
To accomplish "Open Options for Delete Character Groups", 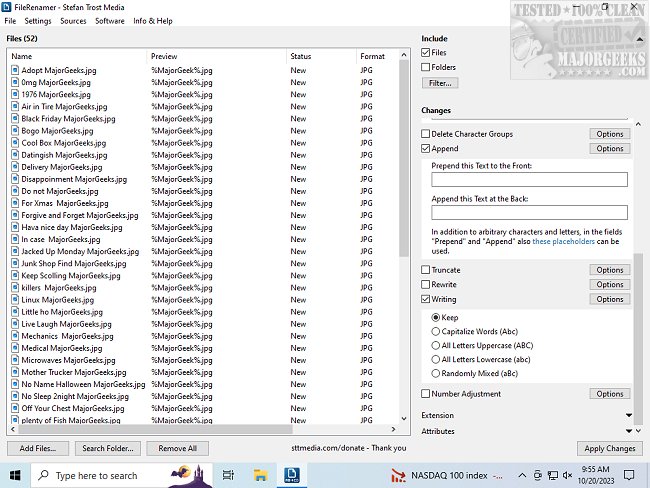I will (610, 134).
